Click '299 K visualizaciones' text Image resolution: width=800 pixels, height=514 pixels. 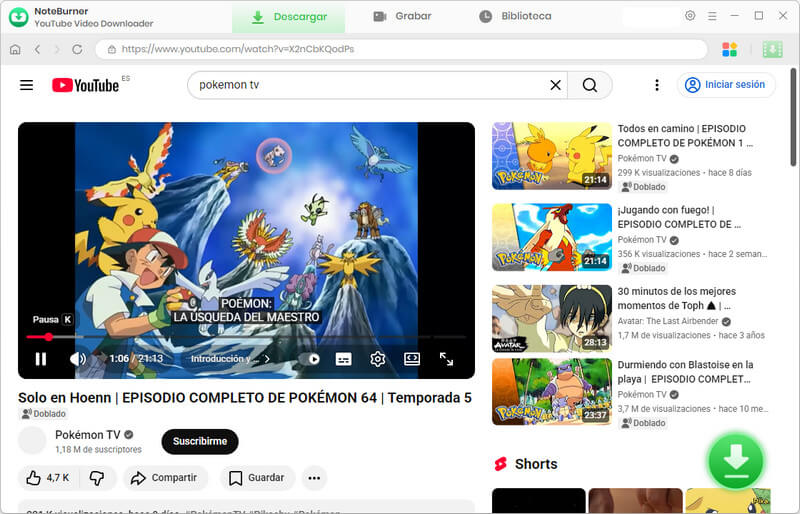click(x=659, y=173)
